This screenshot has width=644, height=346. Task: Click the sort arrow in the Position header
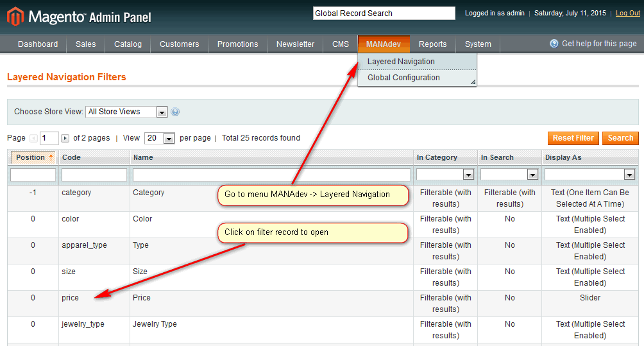tap(51, 157)
